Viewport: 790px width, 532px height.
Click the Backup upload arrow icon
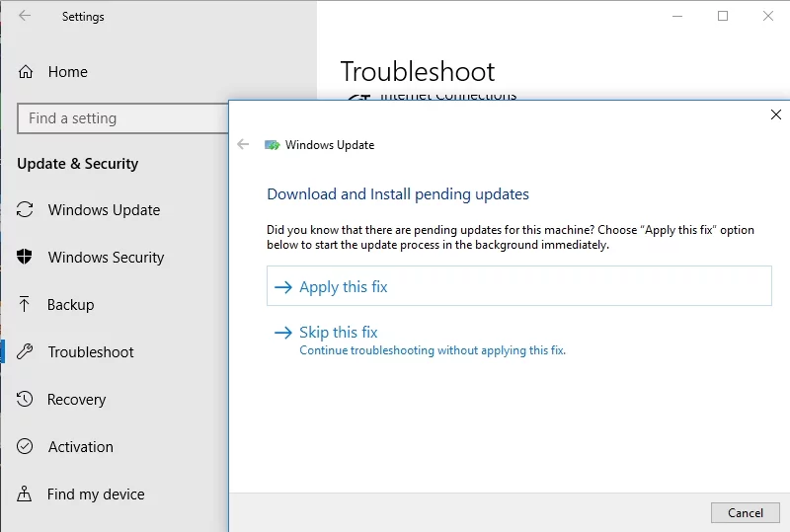(x=25, y=305)
